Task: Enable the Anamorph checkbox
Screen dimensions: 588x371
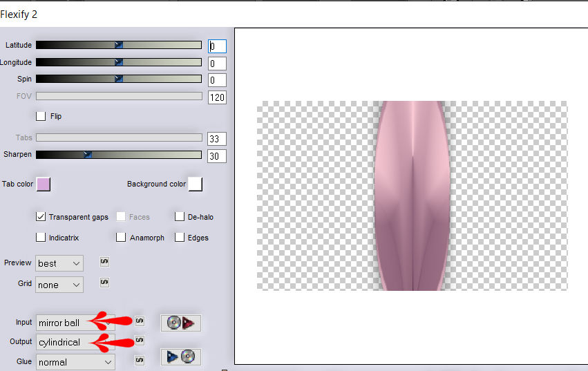Action: 121,238
